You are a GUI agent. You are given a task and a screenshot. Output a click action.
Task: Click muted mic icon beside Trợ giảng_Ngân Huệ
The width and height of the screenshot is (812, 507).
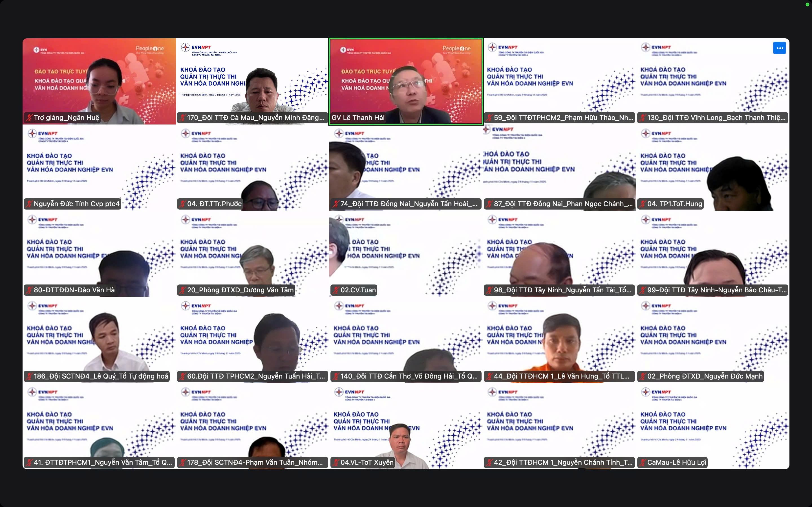pos(29,118)
